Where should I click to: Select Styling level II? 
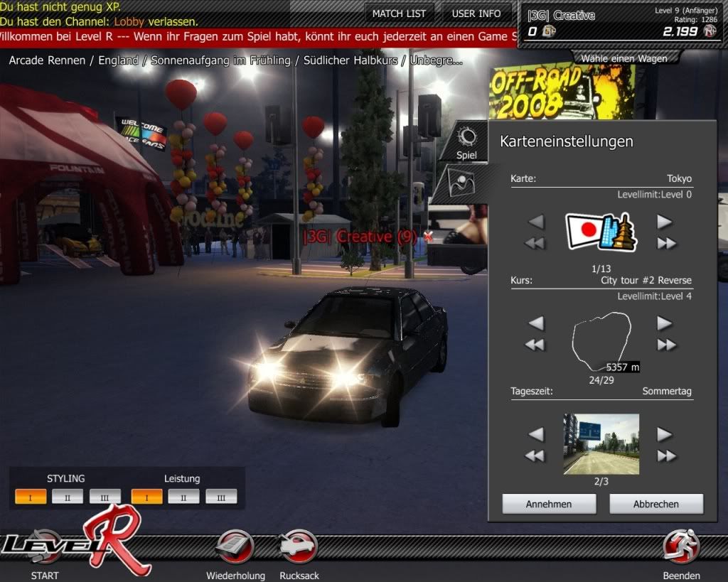click(x=68, y=497)
